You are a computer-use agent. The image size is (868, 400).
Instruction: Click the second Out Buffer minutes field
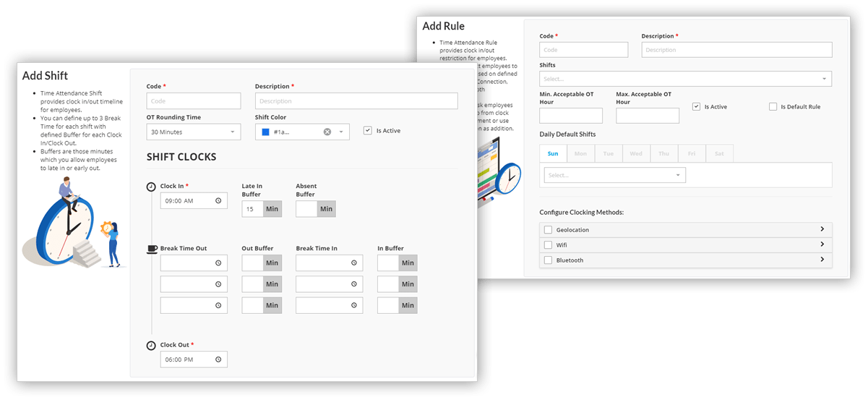[252, 284]
